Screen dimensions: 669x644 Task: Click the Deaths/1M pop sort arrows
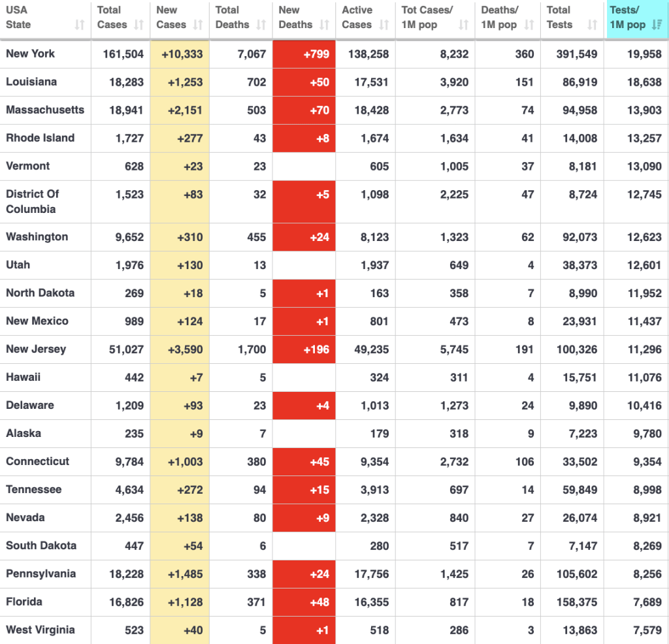529,25
